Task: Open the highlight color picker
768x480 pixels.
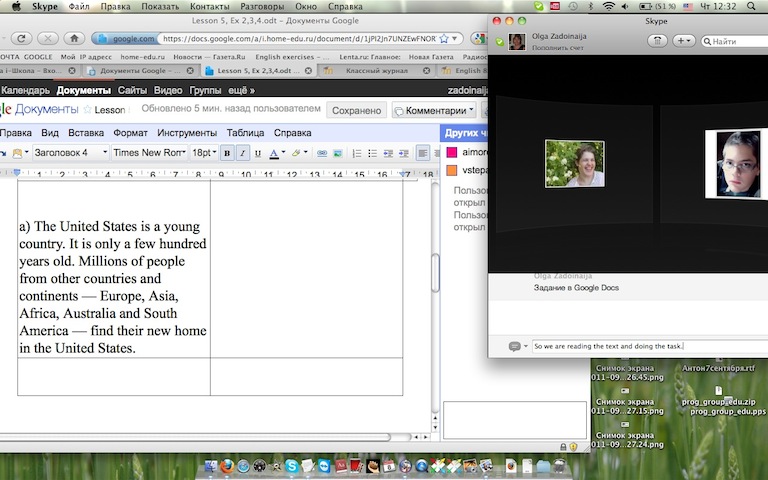Action: click(299, 153)
